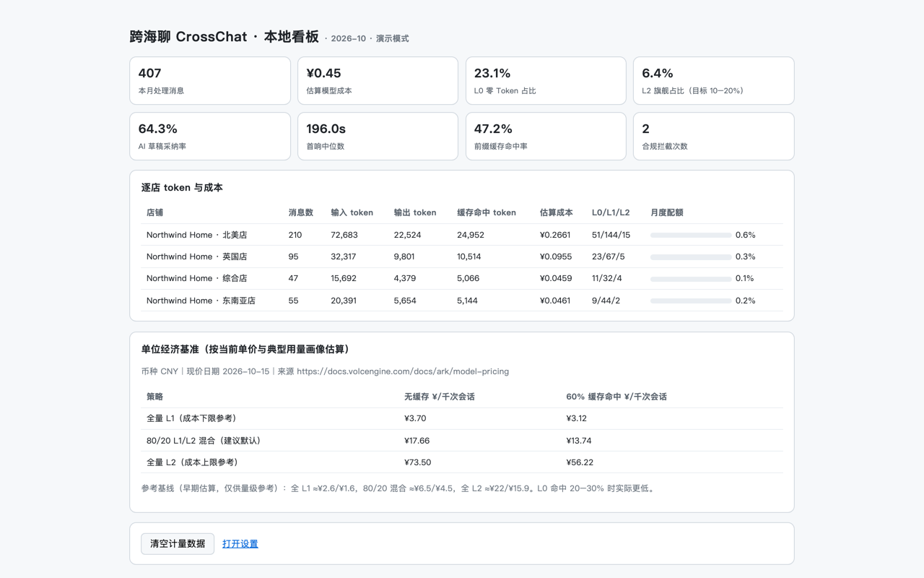Click the L0/L1/L2 column header

click(x=611, y=212)
